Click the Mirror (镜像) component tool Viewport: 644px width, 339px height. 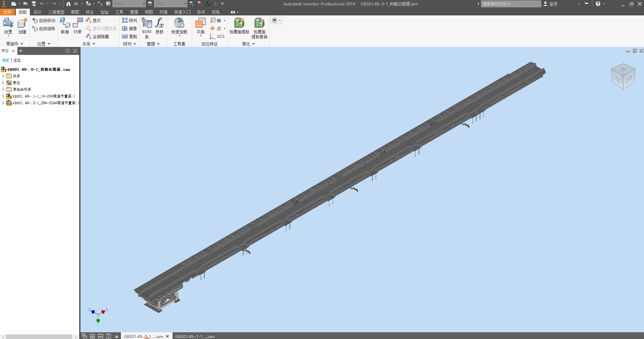point(129,28)
